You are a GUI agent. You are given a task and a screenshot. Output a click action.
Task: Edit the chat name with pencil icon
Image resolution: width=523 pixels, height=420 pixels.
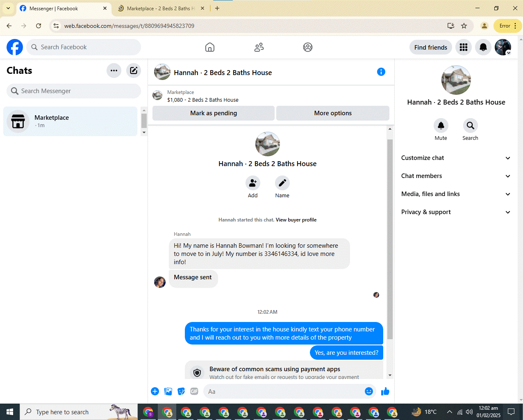pos(282,183)
